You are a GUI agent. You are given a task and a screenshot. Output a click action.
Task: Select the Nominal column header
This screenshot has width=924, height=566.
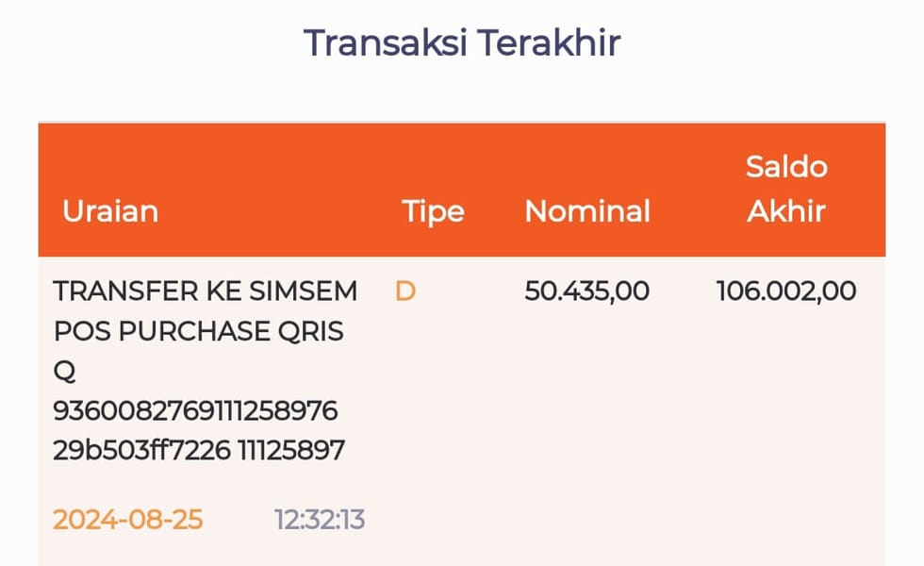pyautogui.click(x=586, y=210)
